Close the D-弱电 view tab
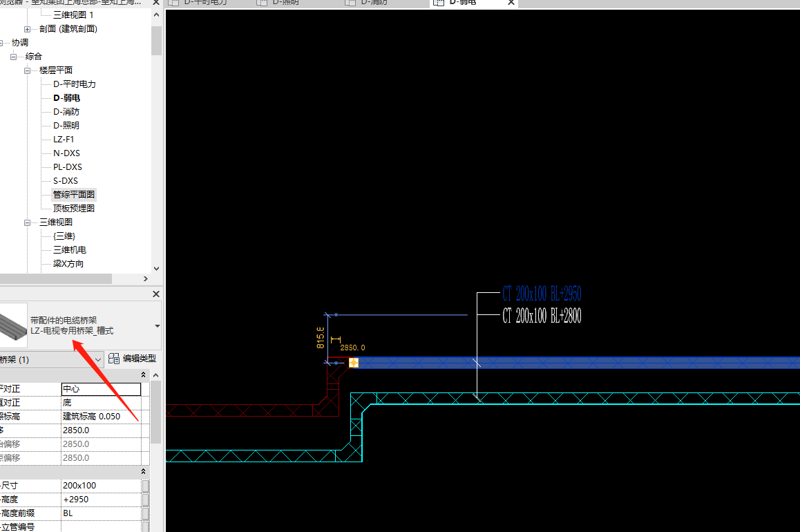Screen dimensions: 800x532 point(511,3)
